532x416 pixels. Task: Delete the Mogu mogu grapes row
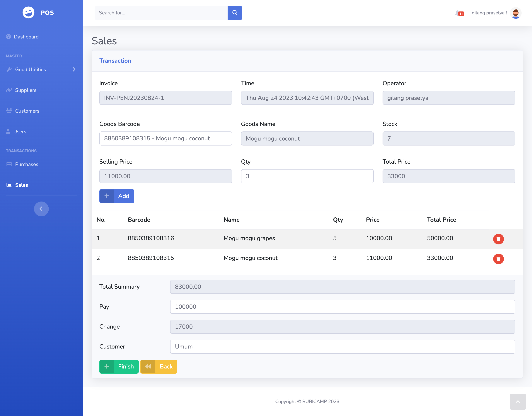click(x=498, y=239)
